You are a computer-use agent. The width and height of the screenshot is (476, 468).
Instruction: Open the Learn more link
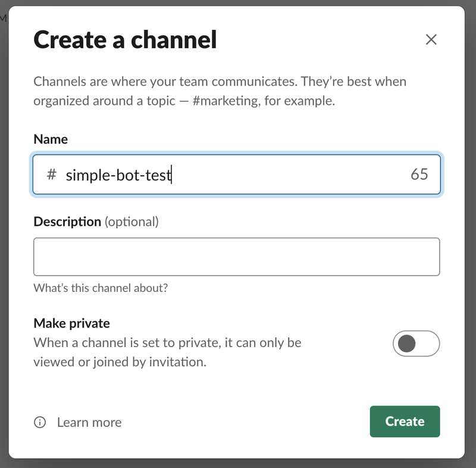(x=88, y=422)
